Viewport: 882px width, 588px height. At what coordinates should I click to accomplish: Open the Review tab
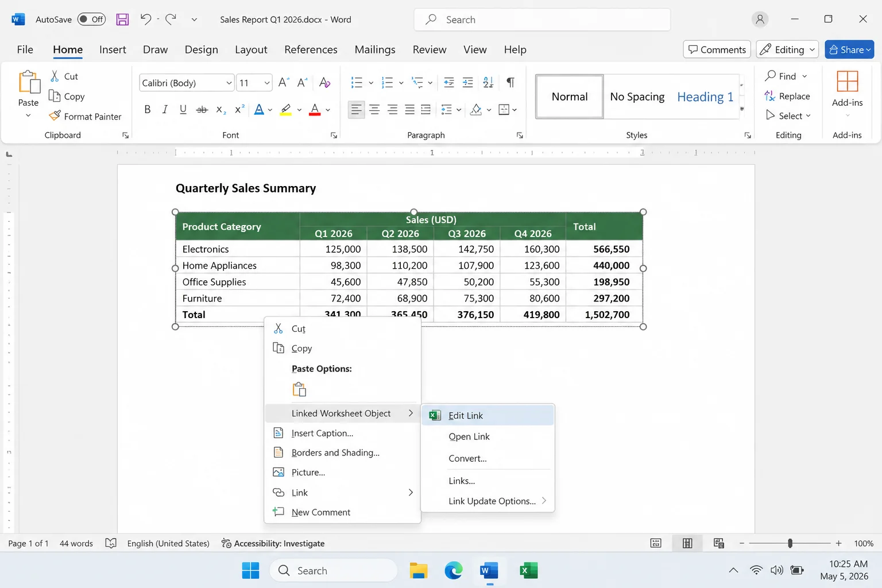[x=430, y=49]
